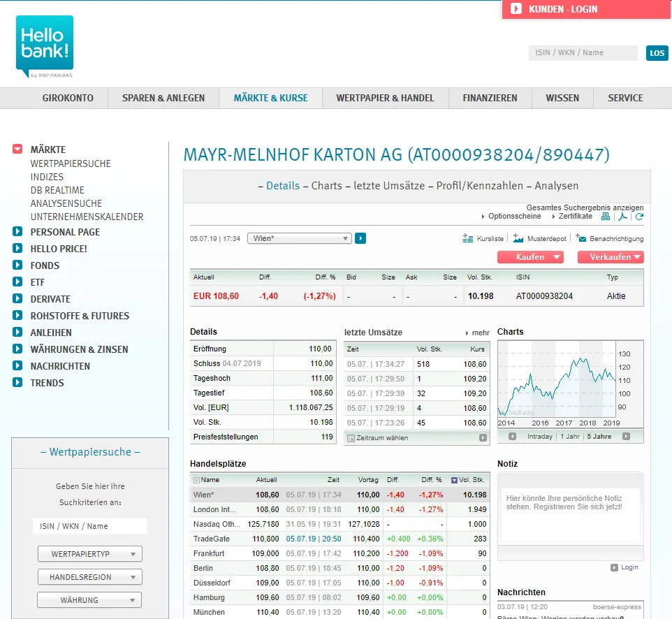Click the Kursliste icon
Image resolution: width=672 pixels, height=619 pixels.
tap(467, 238)
